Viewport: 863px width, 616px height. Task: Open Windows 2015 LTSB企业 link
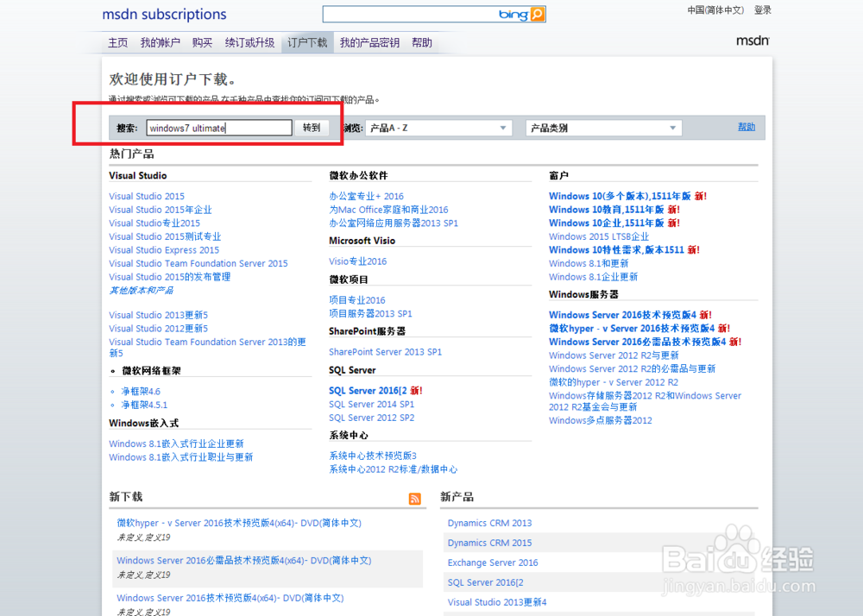599,236
